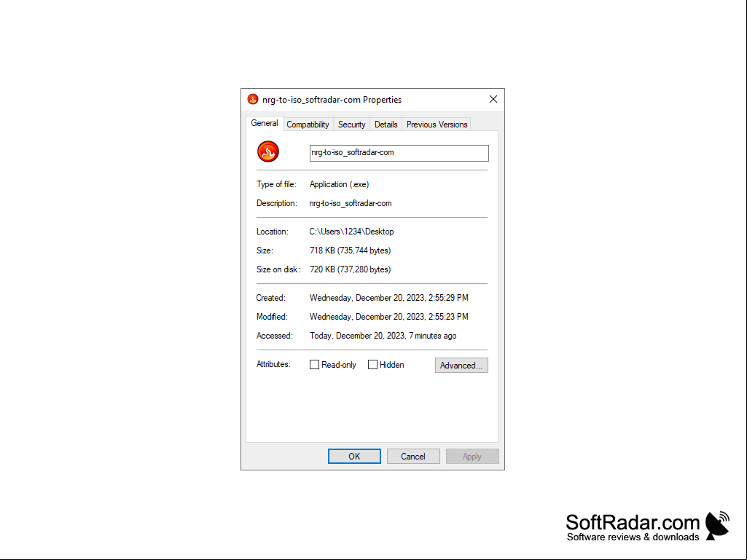Switch to the Details tab
747x560 pixels.
[386, 125]
